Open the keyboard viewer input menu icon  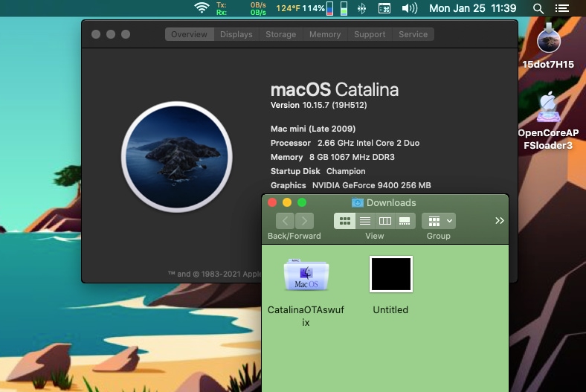point(384,8)
